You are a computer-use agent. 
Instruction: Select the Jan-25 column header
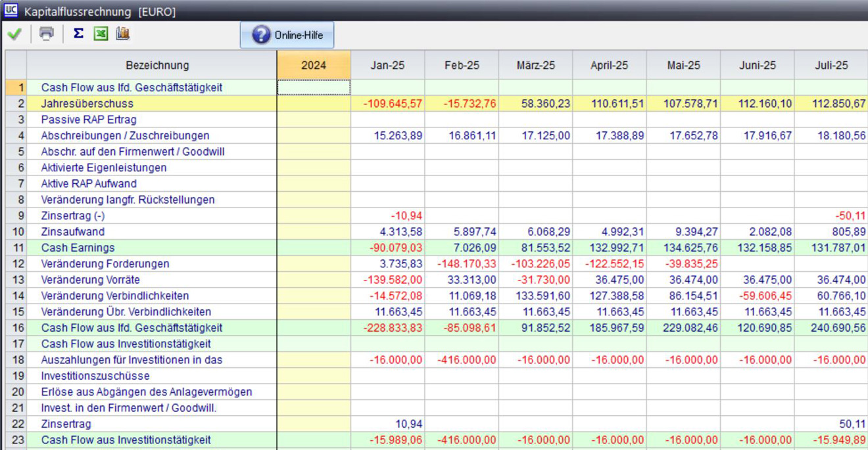point(387,65)
